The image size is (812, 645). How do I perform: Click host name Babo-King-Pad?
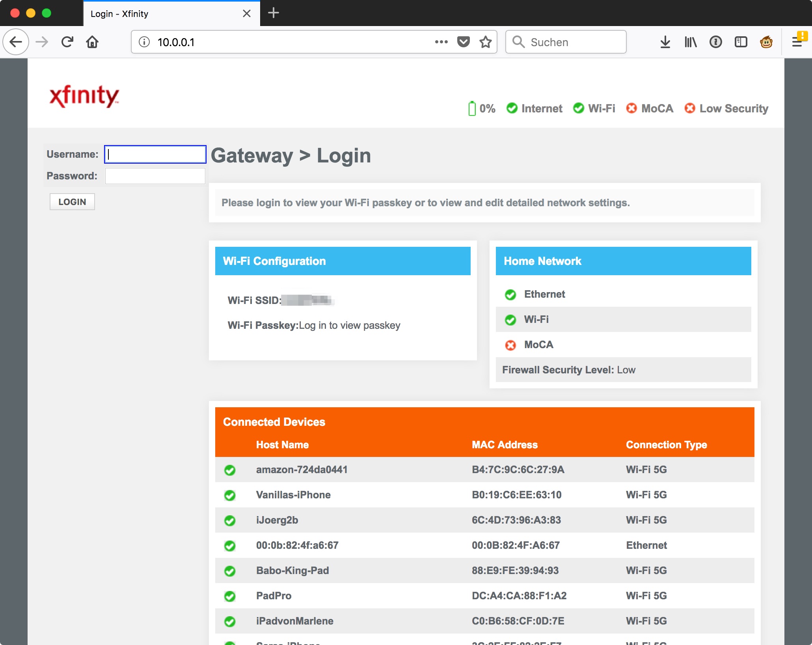pos(292,570)
